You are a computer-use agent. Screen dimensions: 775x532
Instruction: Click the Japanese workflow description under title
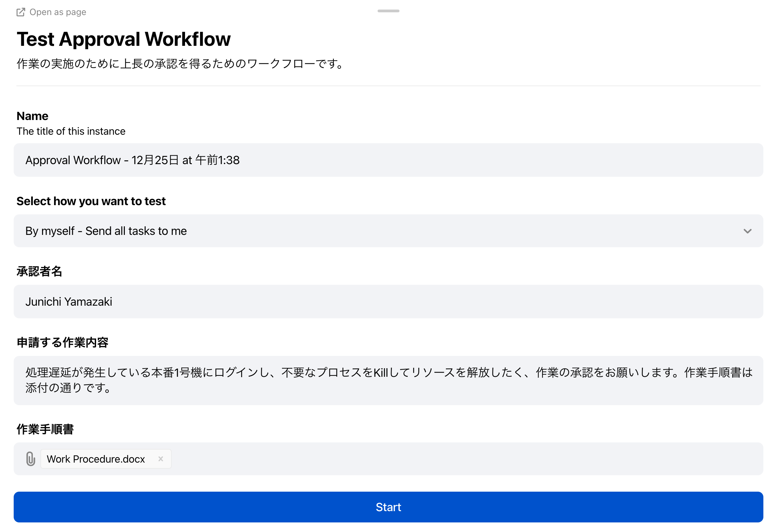(181, 64)
